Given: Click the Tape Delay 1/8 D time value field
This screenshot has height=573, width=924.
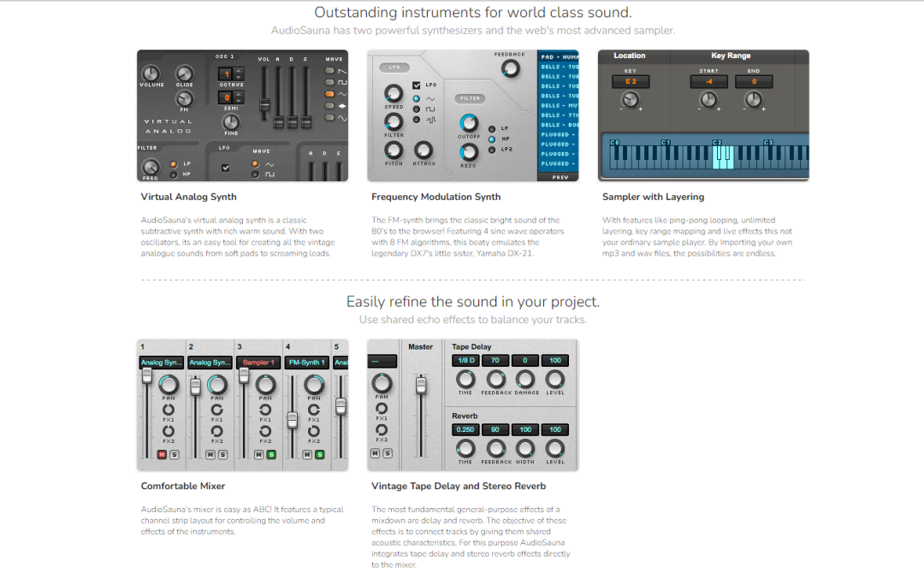Looking at the screenshot, I should click(465, 360).
